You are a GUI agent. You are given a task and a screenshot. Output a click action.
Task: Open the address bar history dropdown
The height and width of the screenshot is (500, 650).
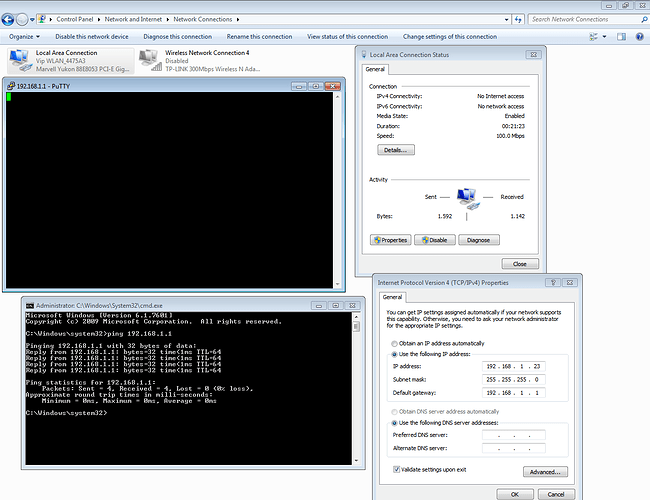(507, 19)
